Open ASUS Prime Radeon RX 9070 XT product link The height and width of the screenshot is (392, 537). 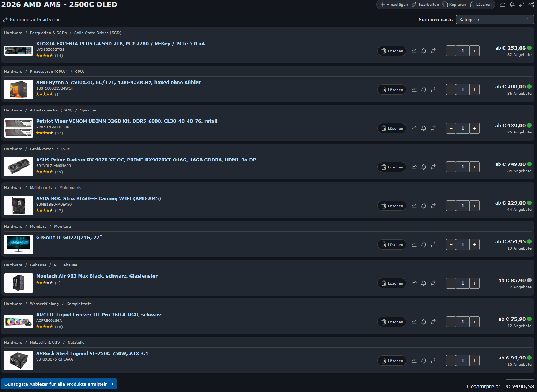(146, 160)
